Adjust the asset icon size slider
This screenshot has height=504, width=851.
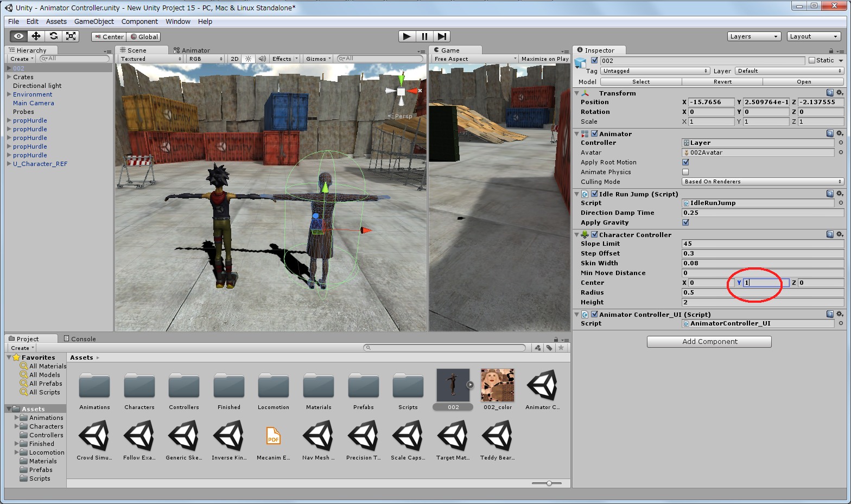[549, 483]
